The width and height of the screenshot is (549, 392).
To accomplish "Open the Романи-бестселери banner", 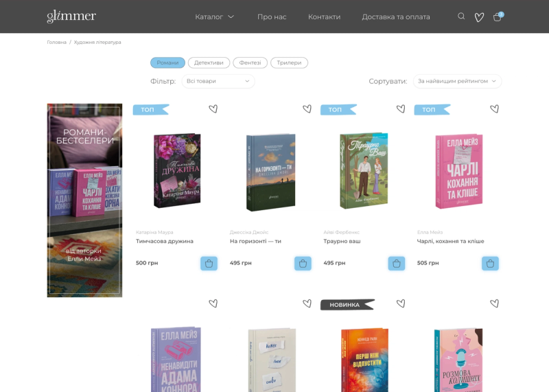I will point(84,200).
